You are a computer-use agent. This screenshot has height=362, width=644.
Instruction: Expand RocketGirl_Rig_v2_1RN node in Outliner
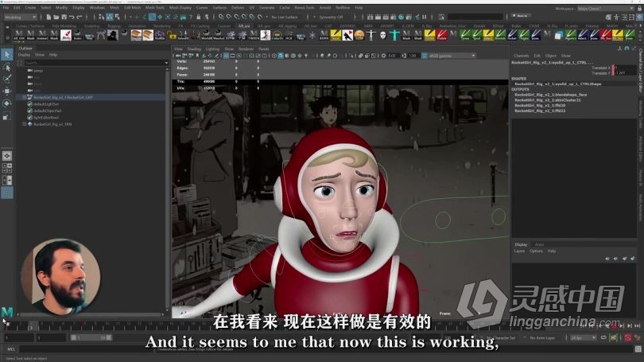pyautogui.click(x=24, y=124)
